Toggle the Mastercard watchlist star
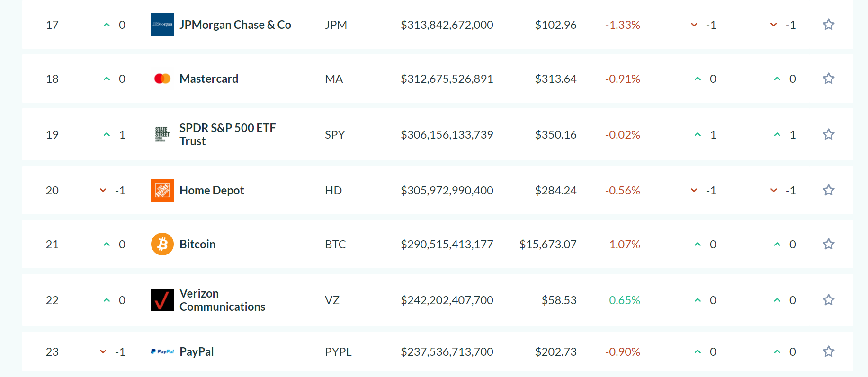868x377 pixels. click(828, 79)
